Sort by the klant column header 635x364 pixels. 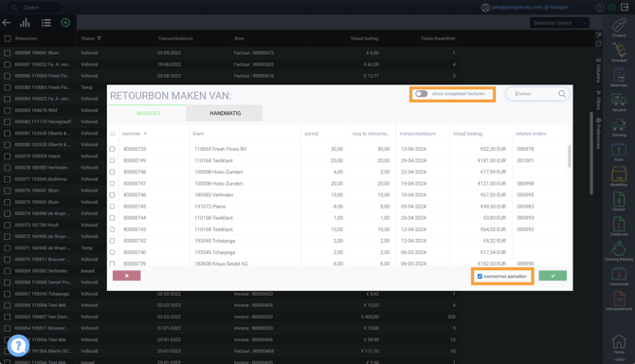tap(198, 134)
